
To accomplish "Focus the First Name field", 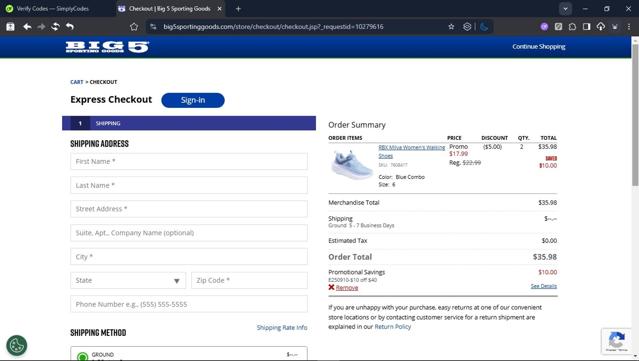I will (189, 161).
